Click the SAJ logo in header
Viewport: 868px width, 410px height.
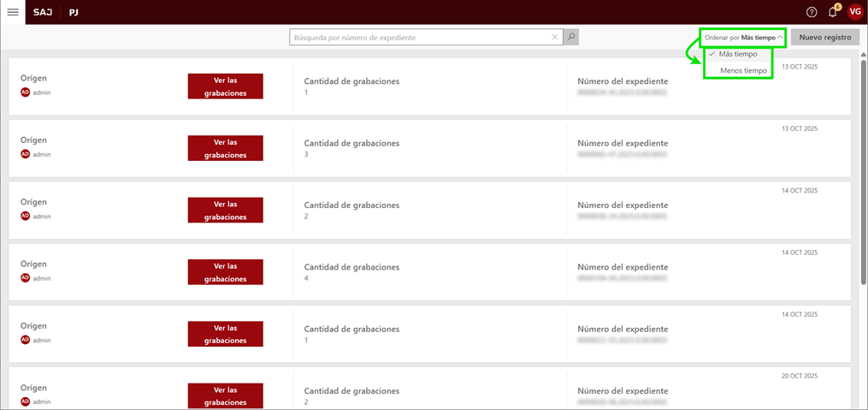coord(43,12)
